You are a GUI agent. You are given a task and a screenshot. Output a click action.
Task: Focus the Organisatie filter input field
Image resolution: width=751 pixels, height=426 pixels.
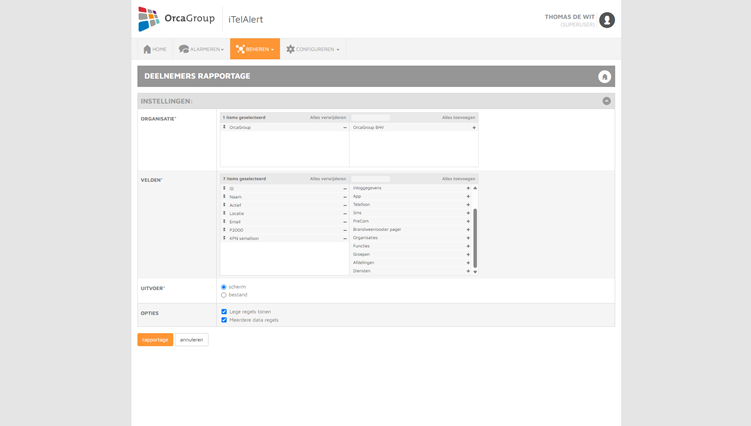[370, 117]
